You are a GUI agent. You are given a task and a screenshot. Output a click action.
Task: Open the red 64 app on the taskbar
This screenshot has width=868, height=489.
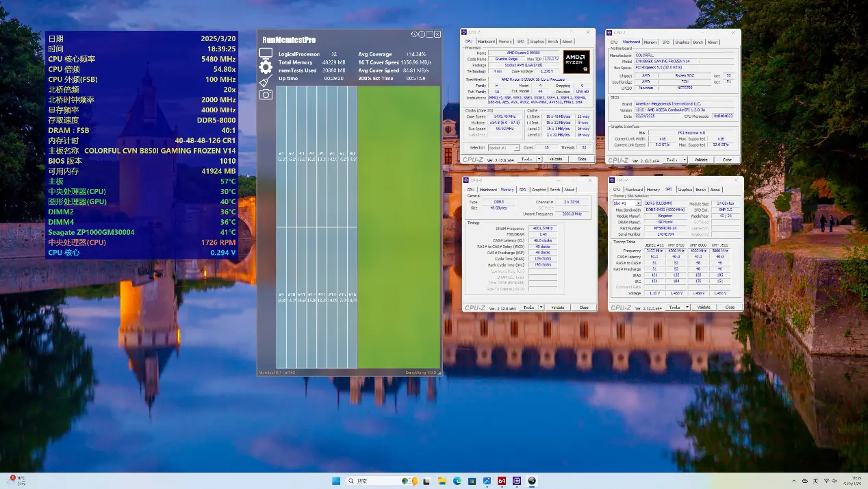pyautogui.click(x=502, y=481)
